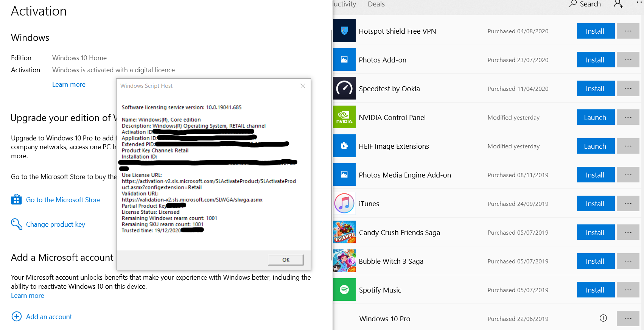The height and width of the screenshot is (330, 644).
Task: Install Photos Add-on
Action: click(x=596, y=60)
